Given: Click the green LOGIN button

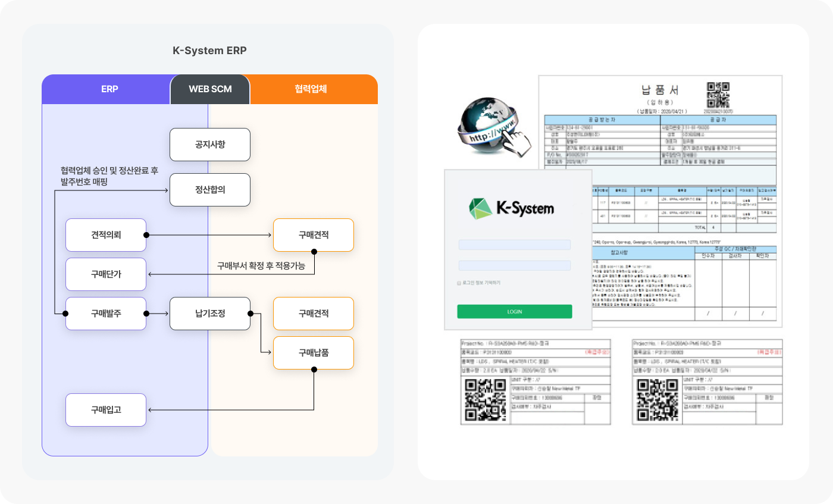Looking at the screenshot, I should pos(515,311).
